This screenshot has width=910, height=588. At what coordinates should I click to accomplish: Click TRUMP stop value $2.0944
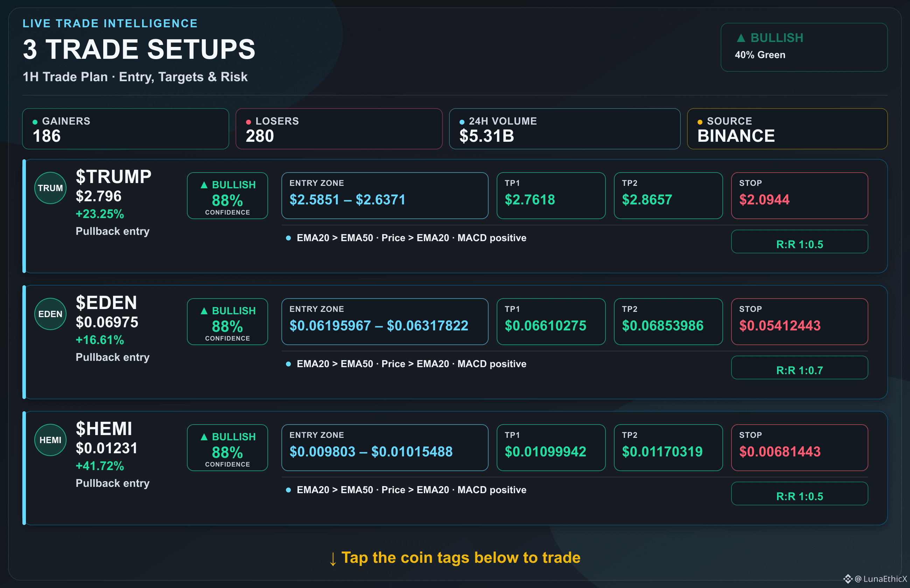(x=764, y=200)
